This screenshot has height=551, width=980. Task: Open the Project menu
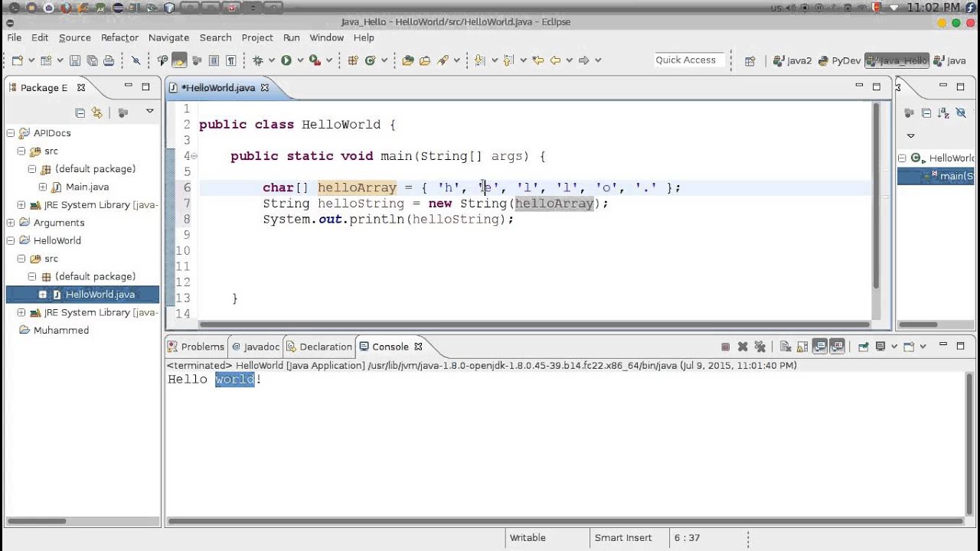257,37
